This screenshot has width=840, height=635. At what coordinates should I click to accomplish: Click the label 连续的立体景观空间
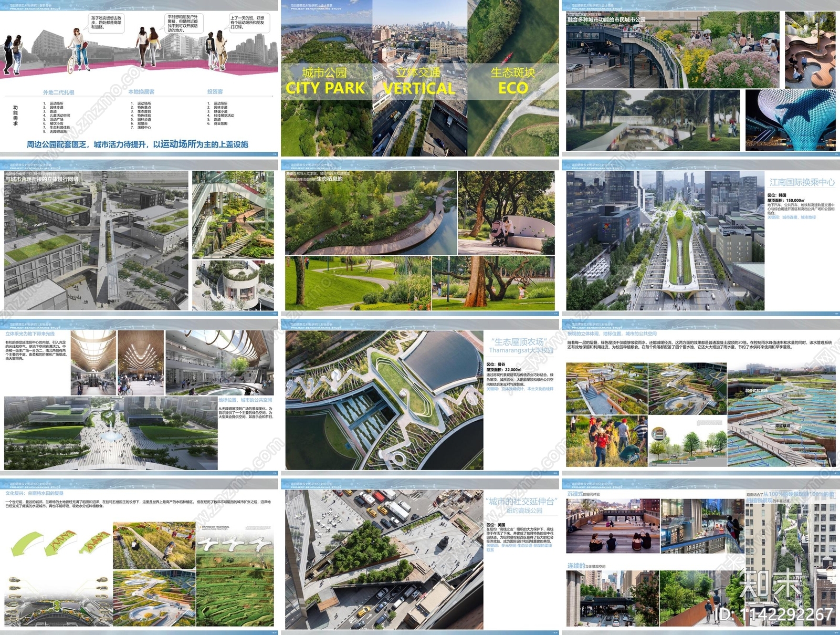click(x=586, y=566)
